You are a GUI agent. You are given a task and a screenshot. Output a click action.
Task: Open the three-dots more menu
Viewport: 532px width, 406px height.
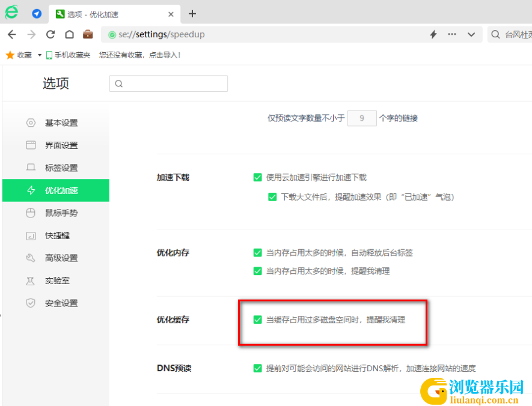coord(452,34)
